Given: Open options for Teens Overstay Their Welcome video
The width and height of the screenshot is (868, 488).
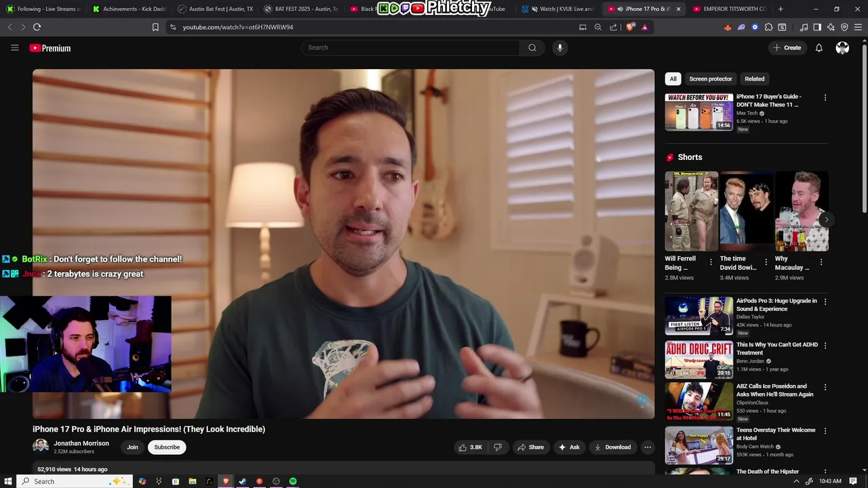Looking at the screenshot, I should (x=825, y=431).
